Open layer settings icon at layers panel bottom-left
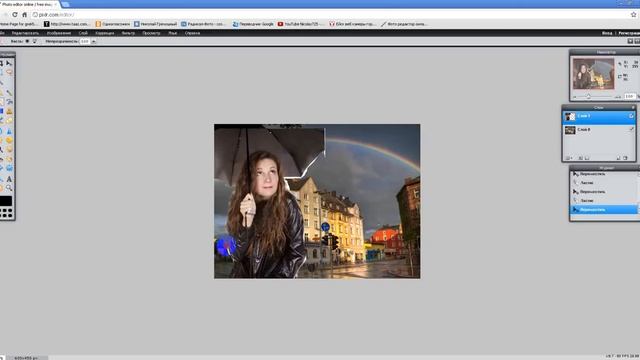 (569, 158)
